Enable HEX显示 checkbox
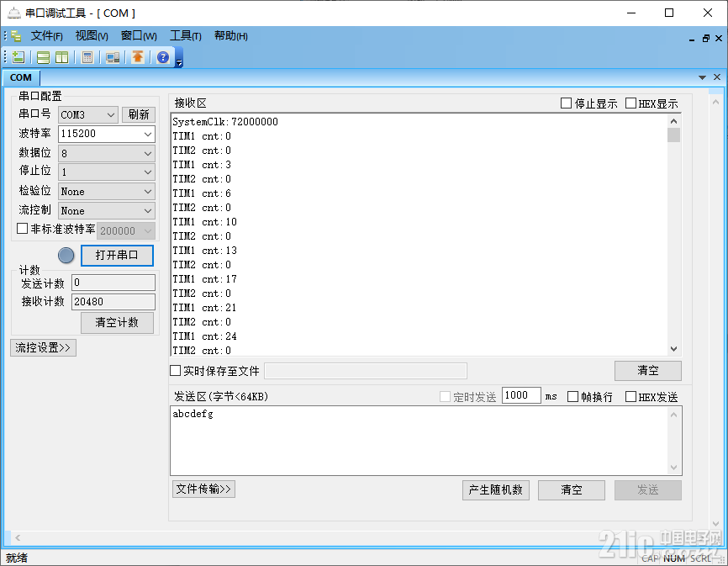728x566 pixels. click(630, 103)
